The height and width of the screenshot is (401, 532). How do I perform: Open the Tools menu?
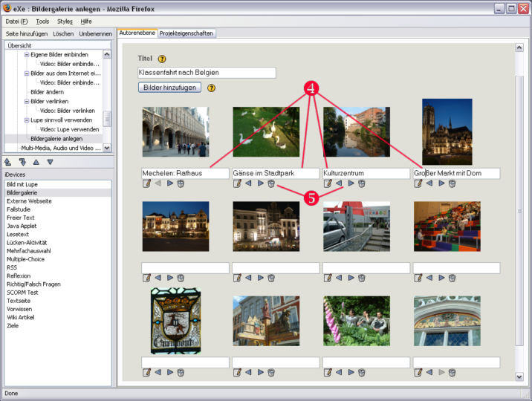tap(43, 22)
